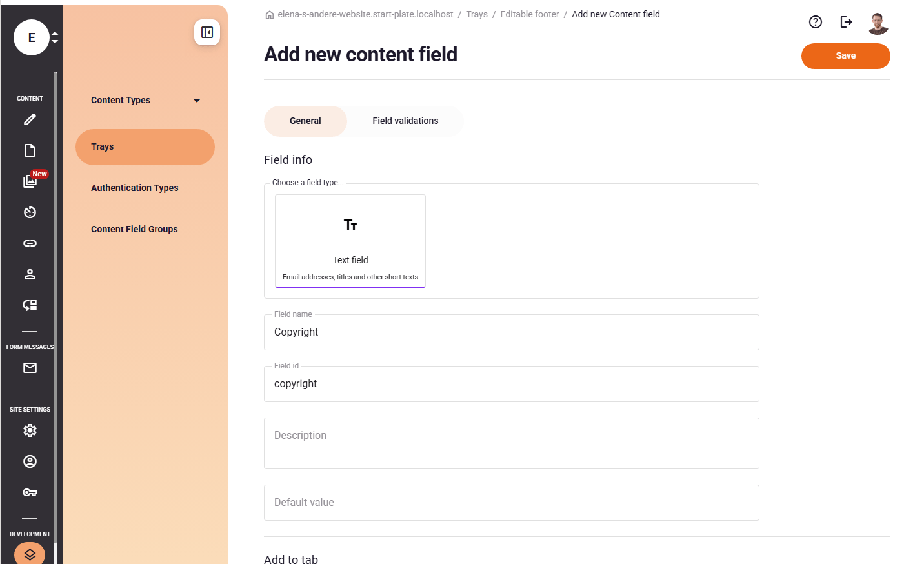924x564 pixels.
Task: Go to Editable footer breadcrumb link
Action: click(529, 14)
